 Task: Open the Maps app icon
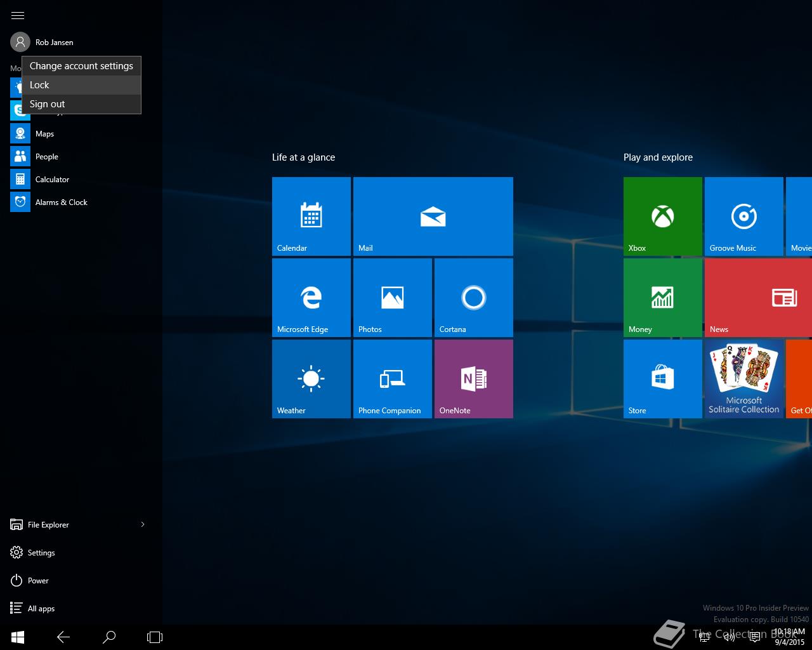(x=20, y=133)
